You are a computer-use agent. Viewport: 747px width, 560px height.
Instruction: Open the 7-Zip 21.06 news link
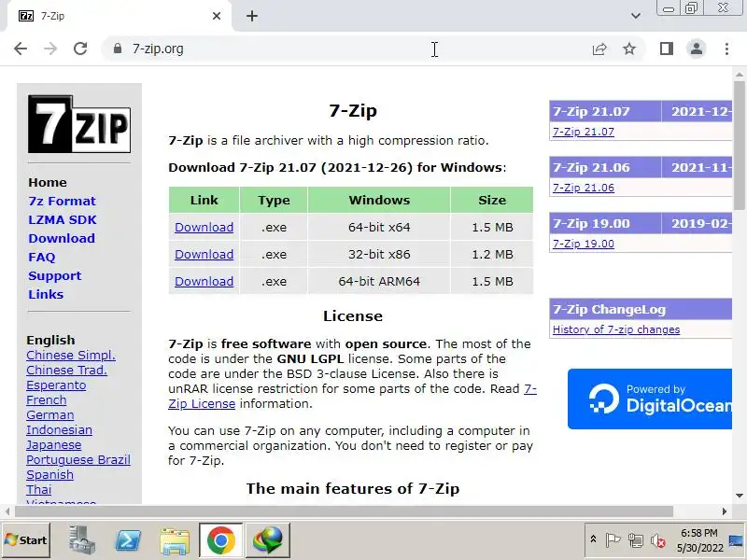tap(583, 188)
